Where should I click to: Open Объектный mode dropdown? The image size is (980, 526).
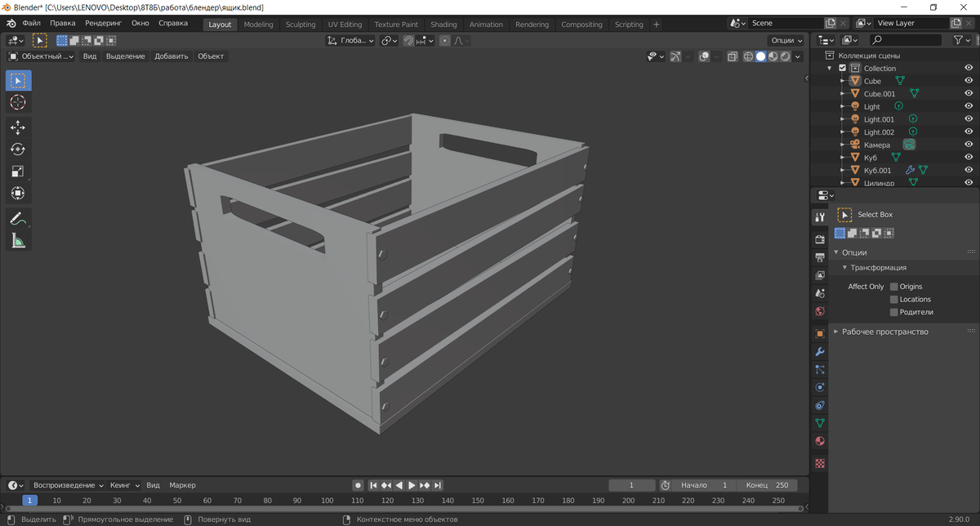point(40,56)
